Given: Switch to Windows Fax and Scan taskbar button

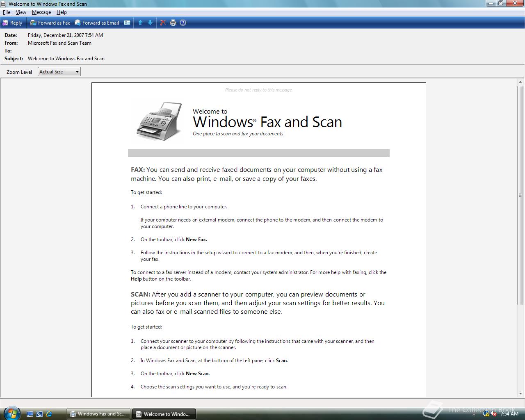Looking at the screenshot, I should coord(98,414).
